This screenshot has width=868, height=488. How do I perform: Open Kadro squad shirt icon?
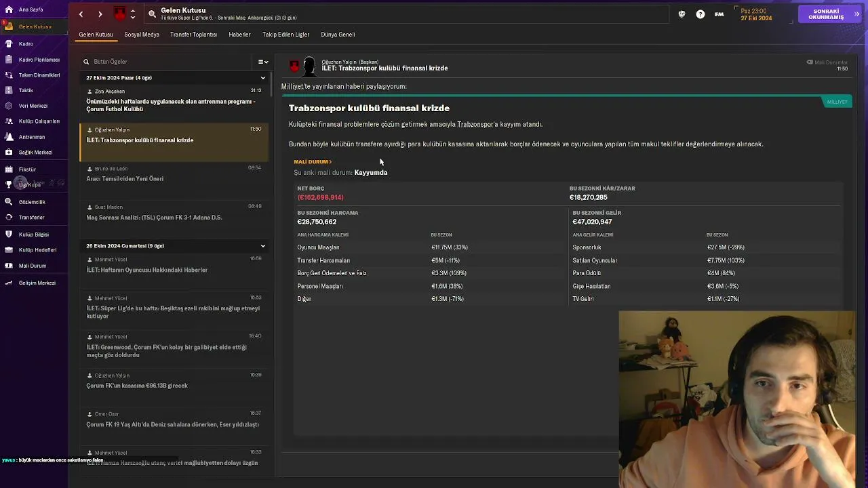[x=9, y=43]
